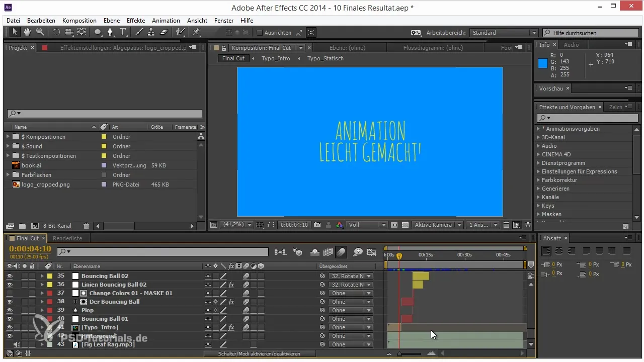Create a new folder in Project panel
The height and width of the screenshot is (362, 644).
pos(23,226)
